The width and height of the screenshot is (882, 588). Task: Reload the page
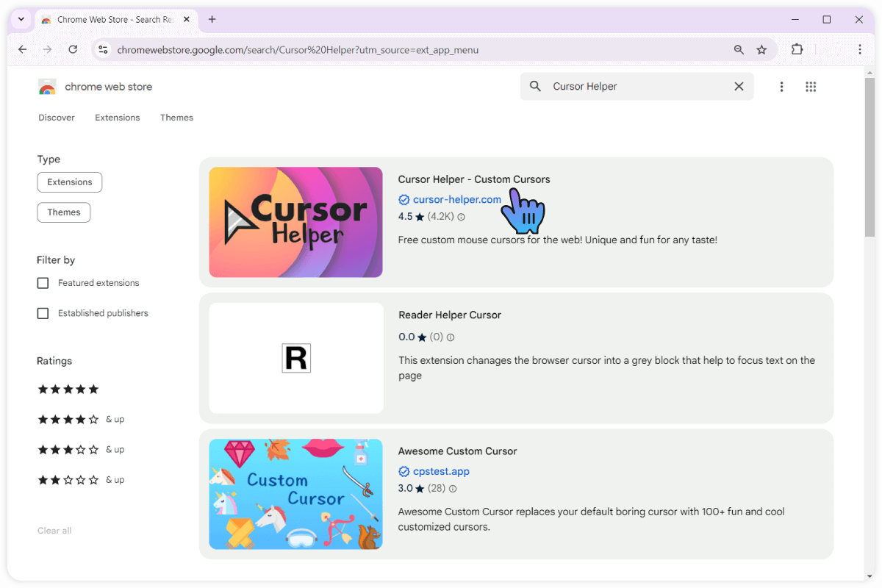point(73,49)
